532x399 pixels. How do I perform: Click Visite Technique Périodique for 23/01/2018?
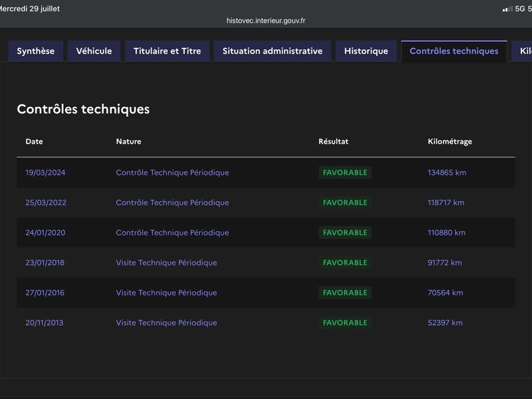point(167,263)
